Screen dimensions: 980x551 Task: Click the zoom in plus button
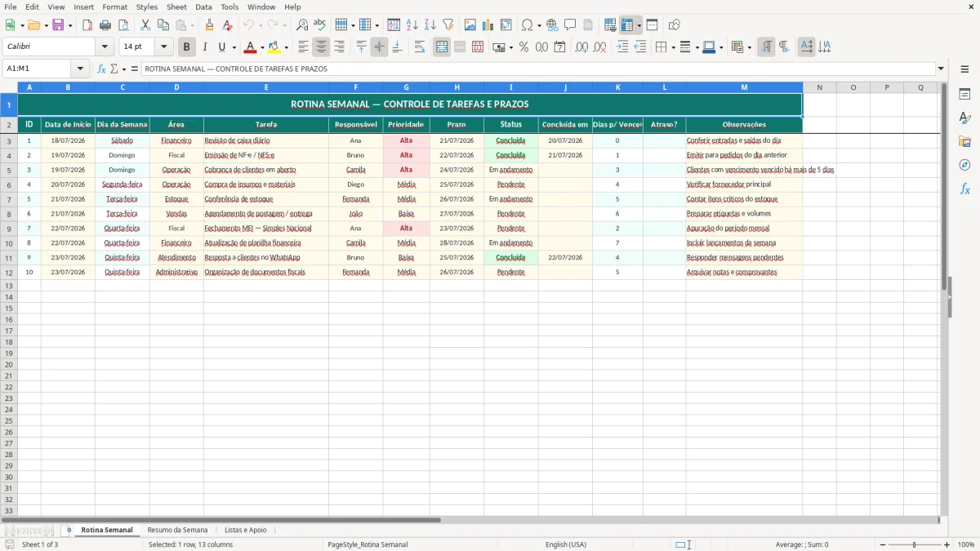(947, 544)
